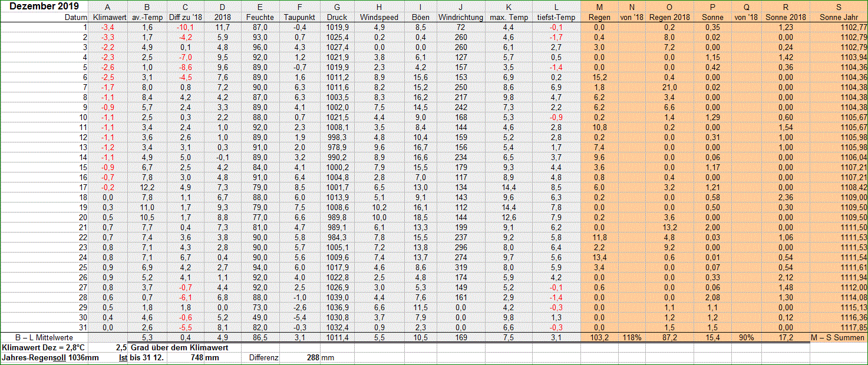
Task: Click the "Klimawert" column label
Action: 108,18
